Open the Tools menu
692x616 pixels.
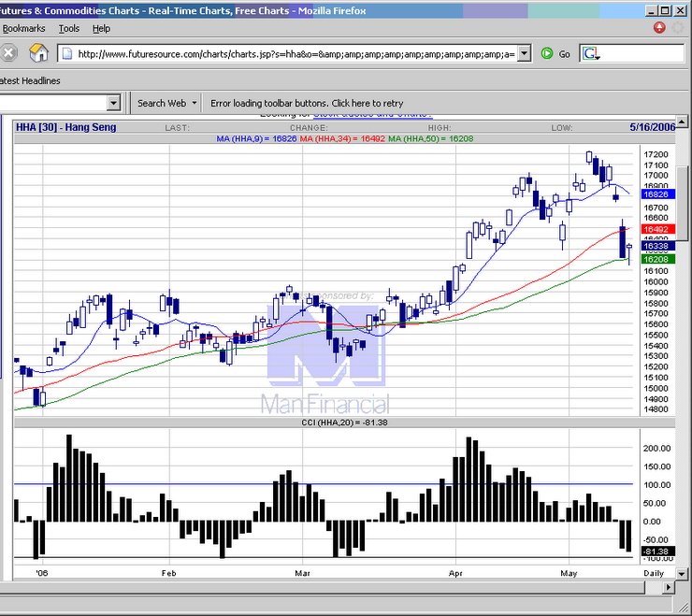[69, 28]
